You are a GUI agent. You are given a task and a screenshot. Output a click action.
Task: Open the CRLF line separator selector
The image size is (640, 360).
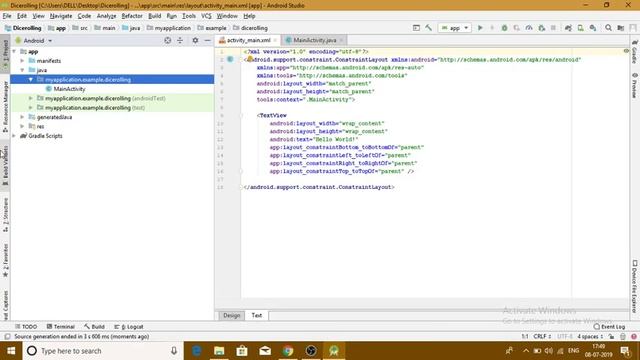(x=542, y=337)
